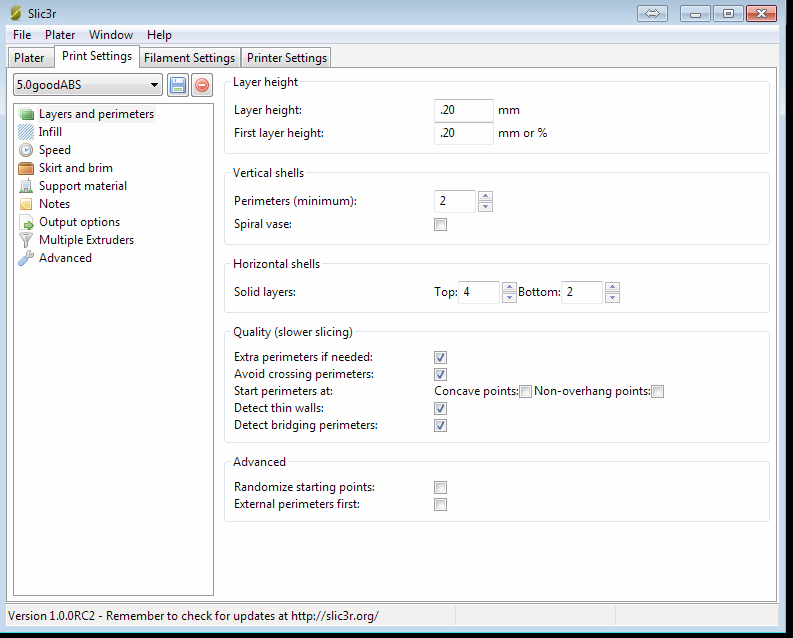Decrease Top solid layers with down arrow
This screenshot has width=793, height=638.
click(x=508, y=298)
